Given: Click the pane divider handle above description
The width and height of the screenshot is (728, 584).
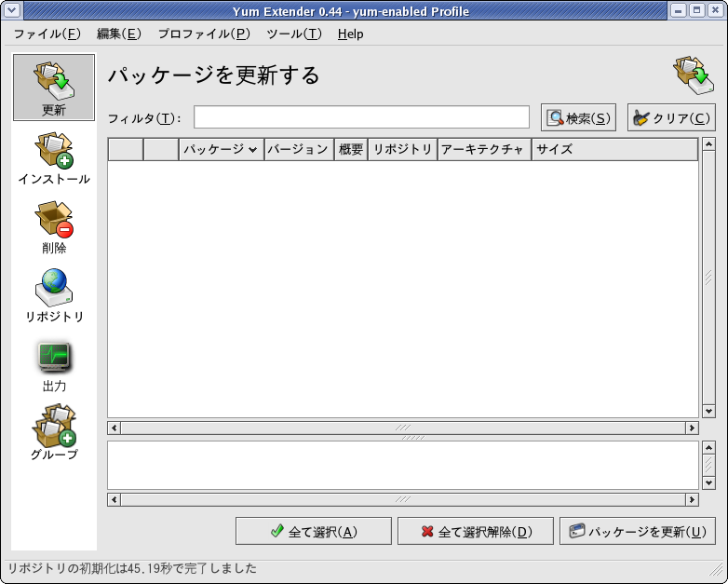Looking at the screenshot, I should pyautogui.click(x=412, y=438).
